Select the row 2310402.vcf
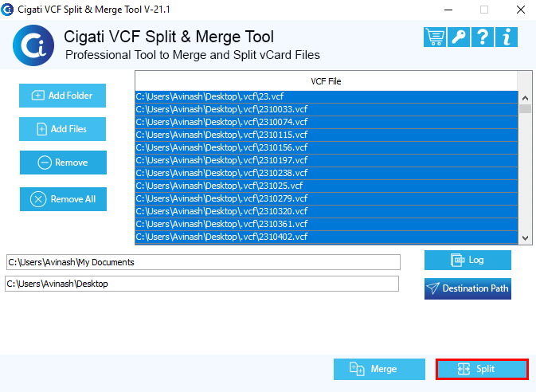 click(x=327, y=237)
